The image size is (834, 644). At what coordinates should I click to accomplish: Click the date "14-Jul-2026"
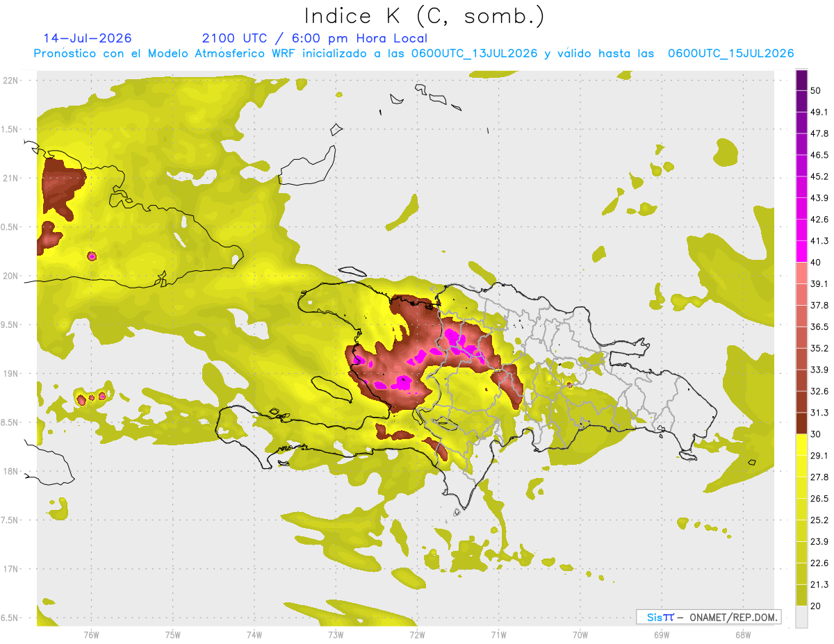pyautogui.click(x=88, y=38)
